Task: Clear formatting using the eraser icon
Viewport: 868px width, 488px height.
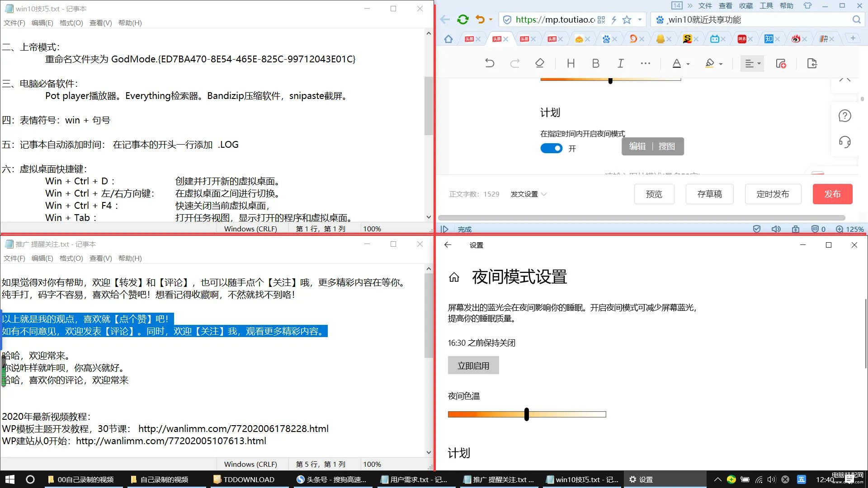Action: tap(539, 63)
